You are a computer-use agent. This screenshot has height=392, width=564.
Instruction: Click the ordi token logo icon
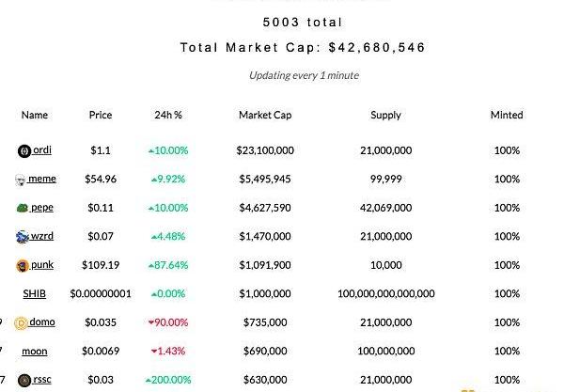pos(24,151)
